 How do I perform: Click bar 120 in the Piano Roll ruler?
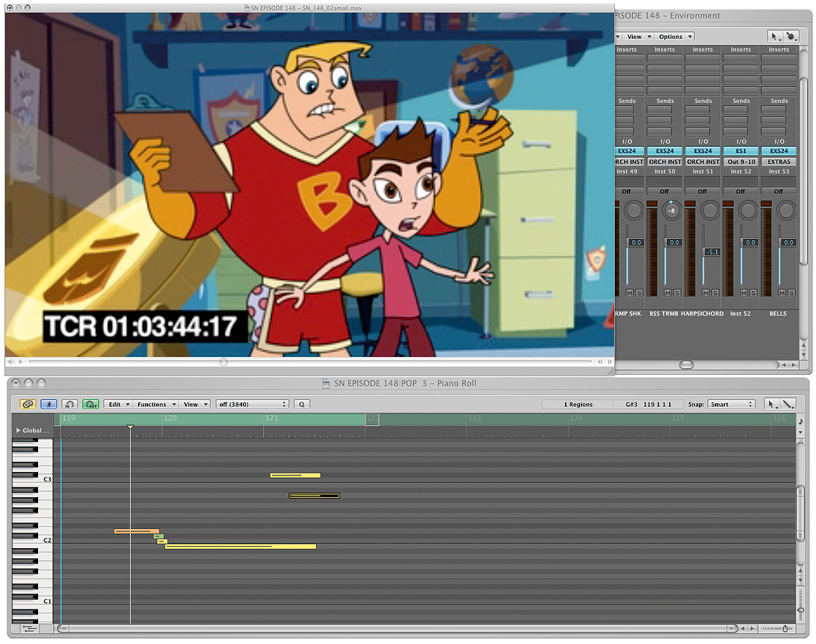pyautogui.click(x=170, y=418)
